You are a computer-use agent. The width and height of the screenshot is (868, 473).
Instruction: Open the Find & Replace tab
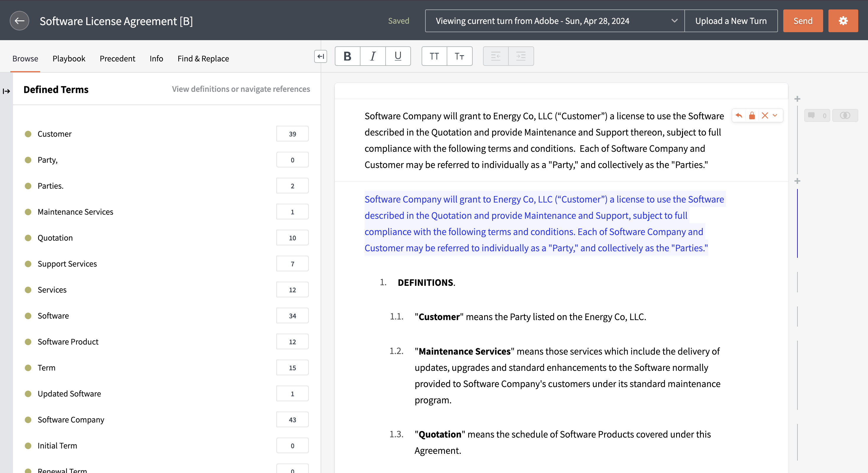tap(203, 59)
